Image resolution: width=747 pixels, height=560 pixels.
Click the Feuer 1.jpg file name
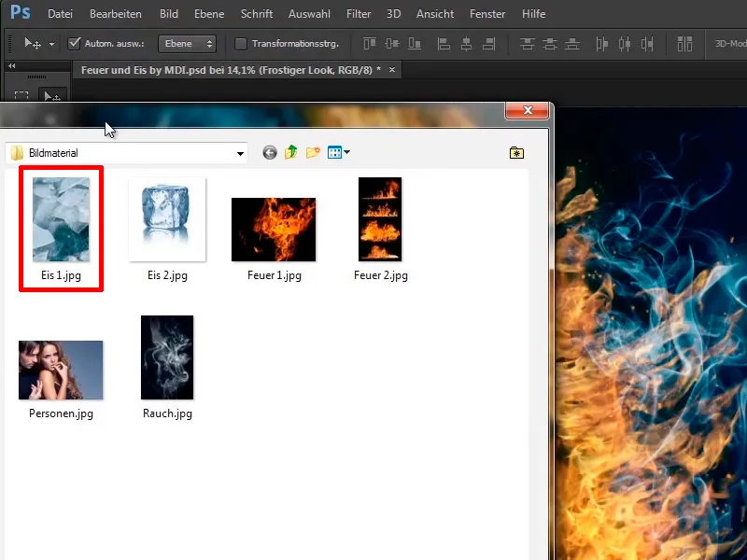coord(275,275)
